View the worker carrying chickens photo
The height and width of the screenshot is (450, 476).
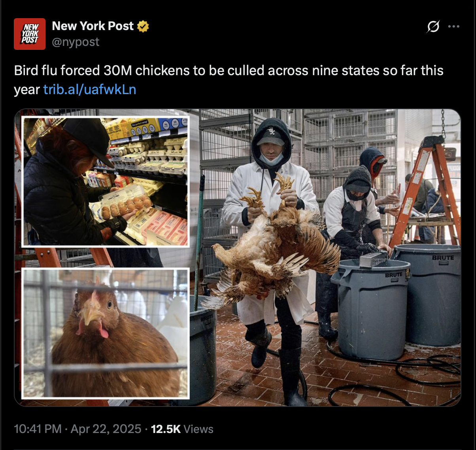tap(324, 257)
